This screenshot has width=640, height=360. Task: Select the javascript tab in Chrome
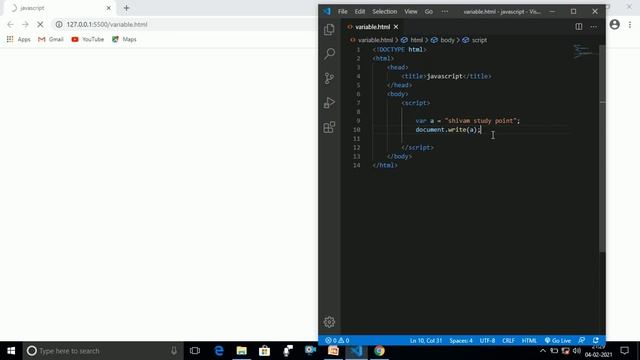[x=60, y=8]
